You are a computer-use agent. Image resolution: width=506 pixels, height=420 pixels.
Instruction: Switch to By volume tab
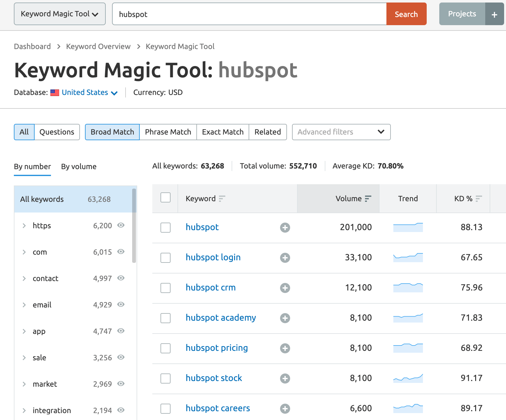click(x=79, y=167)
